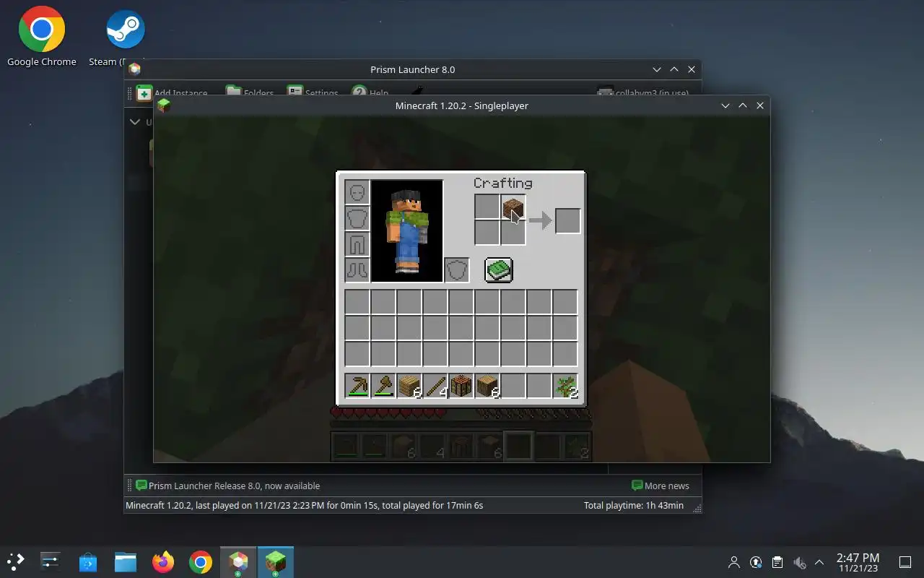
Task: Click the cat icon in Prism toolbar
Action: (x=417, y=92)
